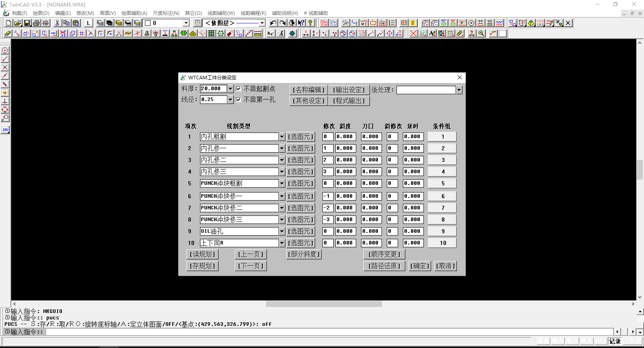Click the 输入指令 command input field
Viewport: 644px width, 348px height.
pos(330,332)
